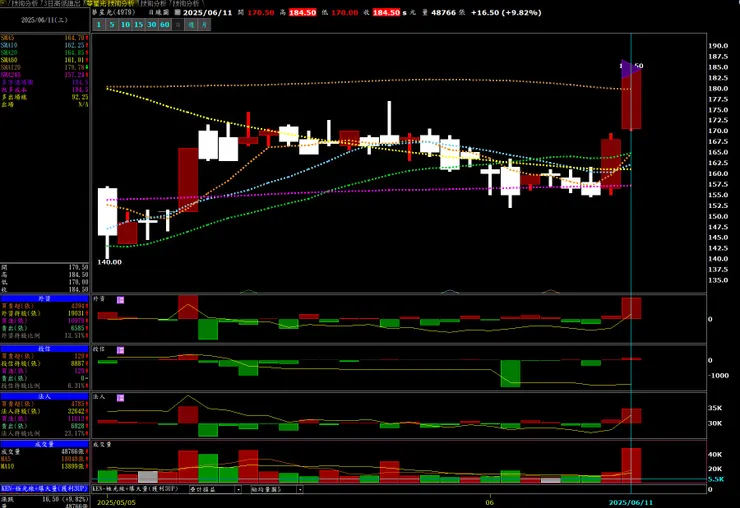Viewport: 740px width, 508px height.
Task: Click the dropdown arrow beside 累計損益
Action: [x=238, y=490]
